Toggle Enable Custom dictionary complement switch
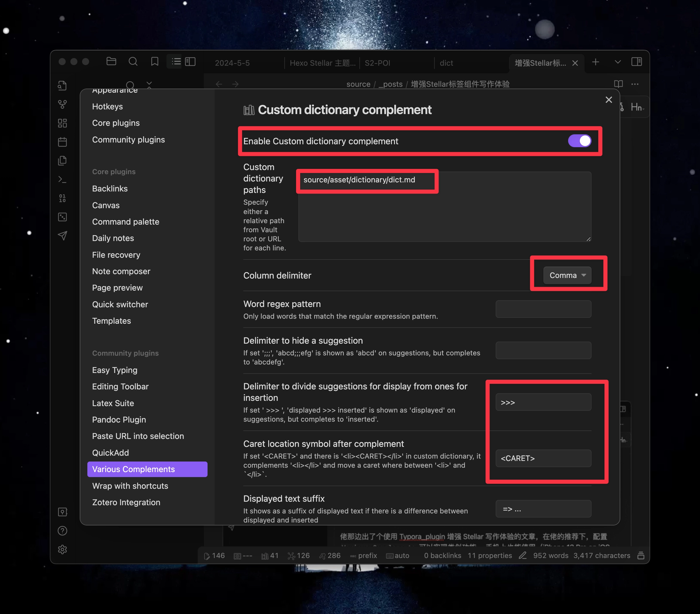Screen dimensions: 700x614 (x=579, y=141)
